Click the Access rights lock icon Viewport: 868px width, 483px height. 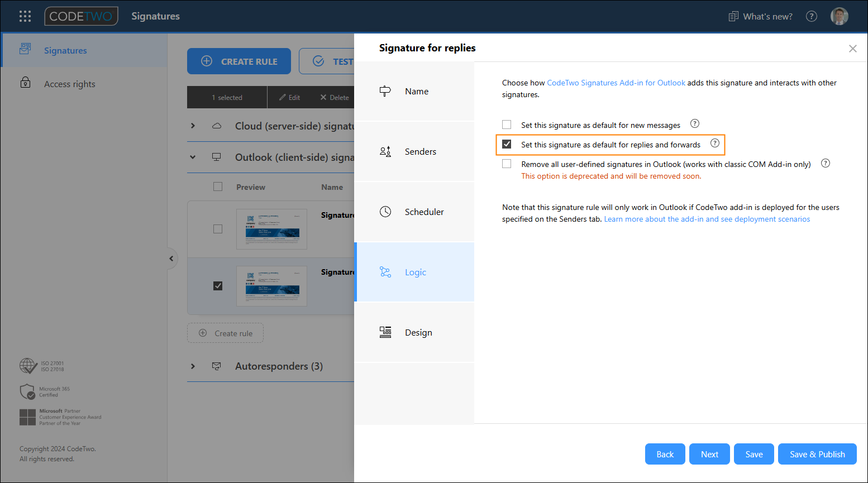click(x=25, y=83)
